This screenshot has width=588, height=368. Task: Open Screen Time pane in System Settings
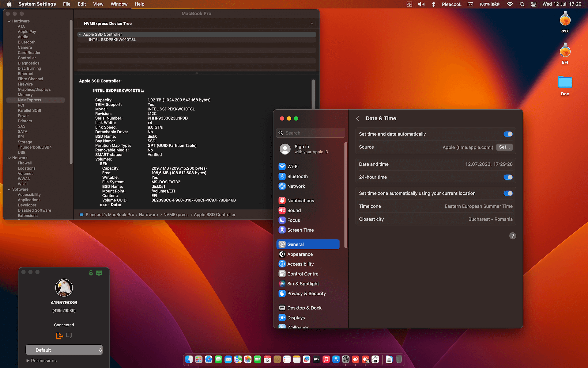click(308, 230)
